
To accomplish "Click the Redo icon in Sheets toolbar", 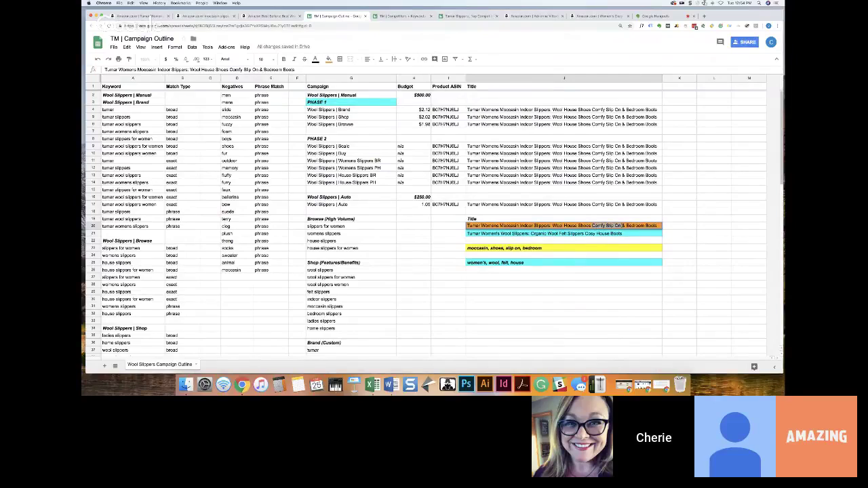I will 108,59.
